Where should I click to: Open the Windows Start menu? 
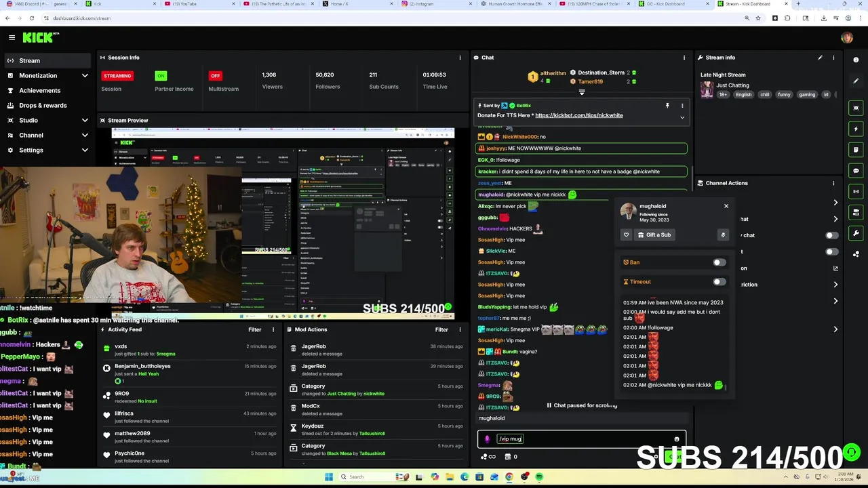click(329, 477)
